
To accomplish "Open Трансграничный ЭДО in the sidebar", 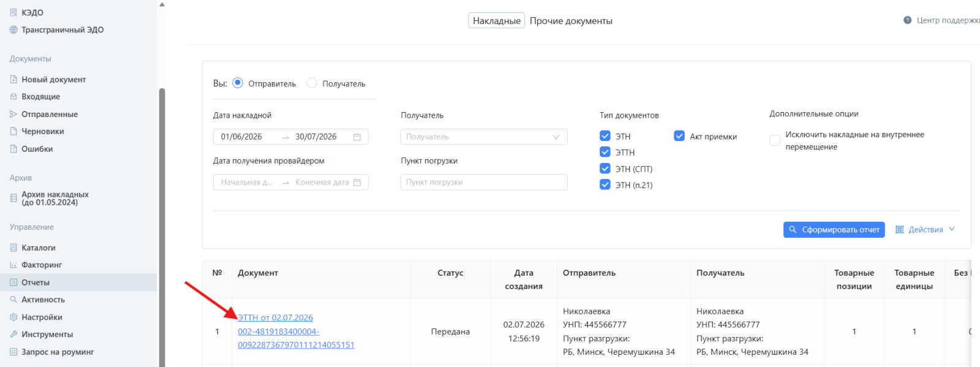I will [x=62, y=29].
